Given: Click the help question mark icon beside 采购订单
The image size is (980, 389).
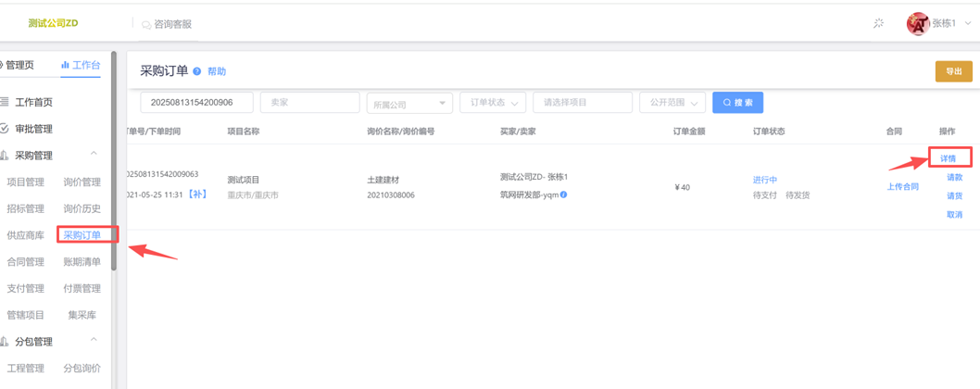Looking at the screenshot, I should [x=197, y=71].
